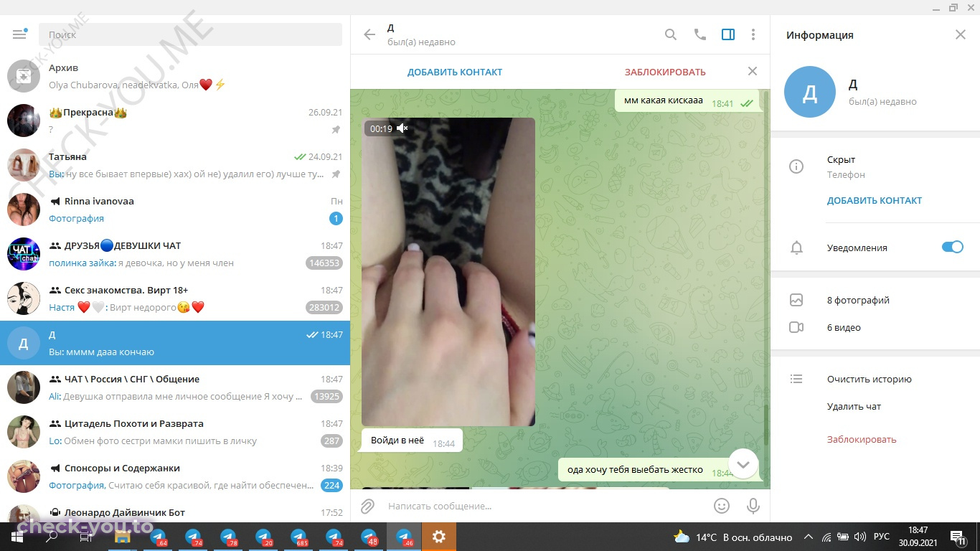
Task: Switch to the Telegram taskbar icon with badge 64
Action: [158, 537]
